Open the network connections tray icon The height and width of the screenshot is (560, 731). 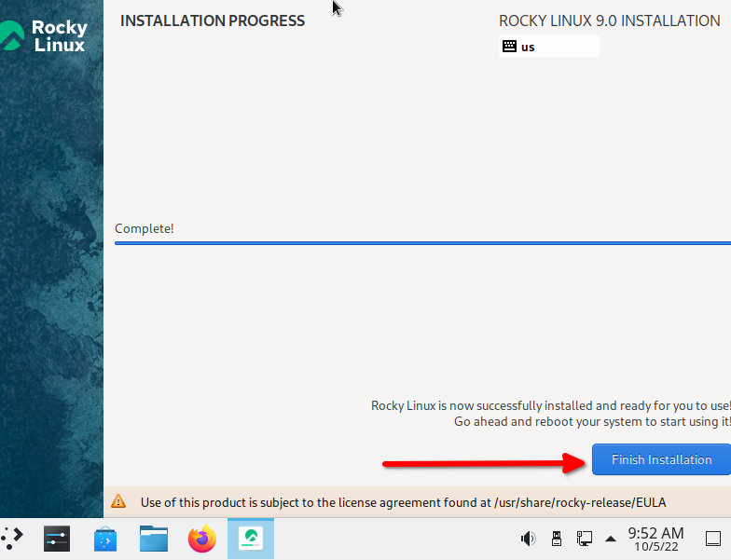point(585,538)
